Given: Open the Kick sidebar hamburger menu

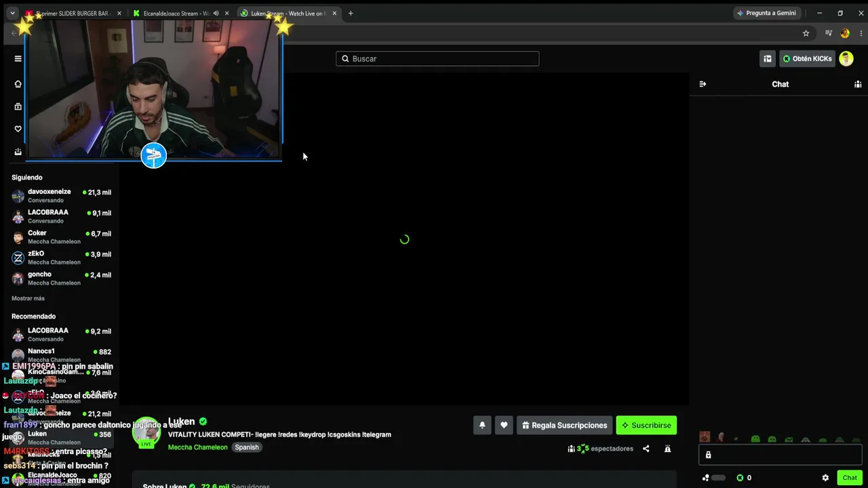Looking at the screenshot, I should [18, 58].
